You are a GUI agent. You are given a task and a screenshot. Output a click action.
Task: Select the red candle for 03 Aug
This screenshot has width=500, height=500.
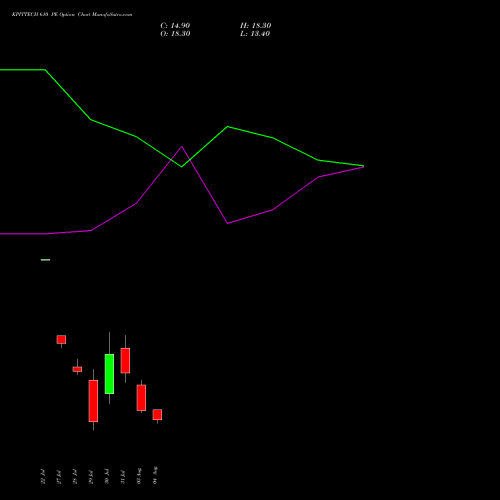click(x=141, y=398)
